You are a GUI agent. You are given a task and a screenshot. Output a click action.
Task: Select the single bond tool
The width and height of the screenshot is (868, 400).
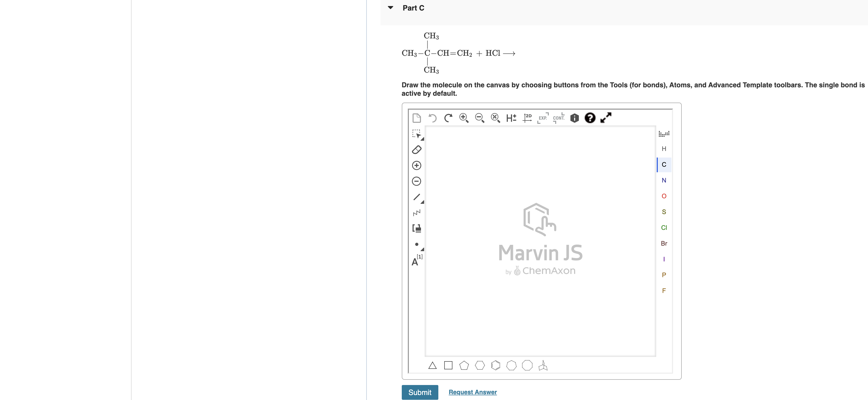417,197
